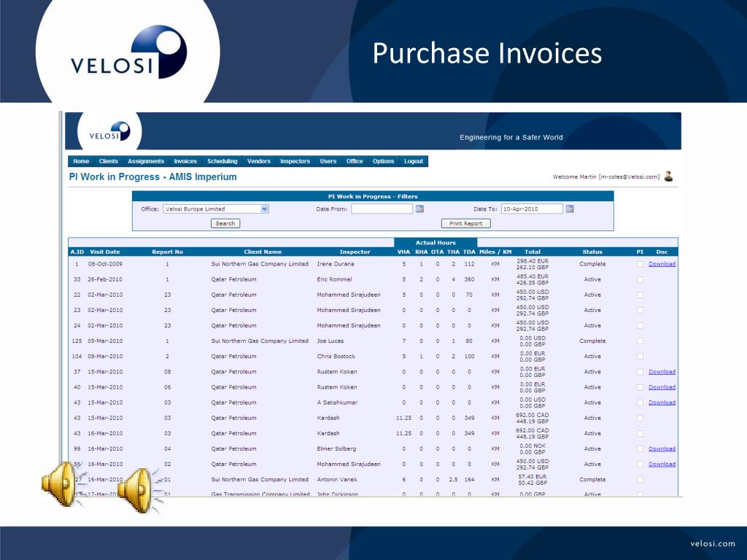The height and width of the screenshot is (560, 747).
Task: Select the visit date '26-Feb-2010'
Action: click(x=105, y=279)
